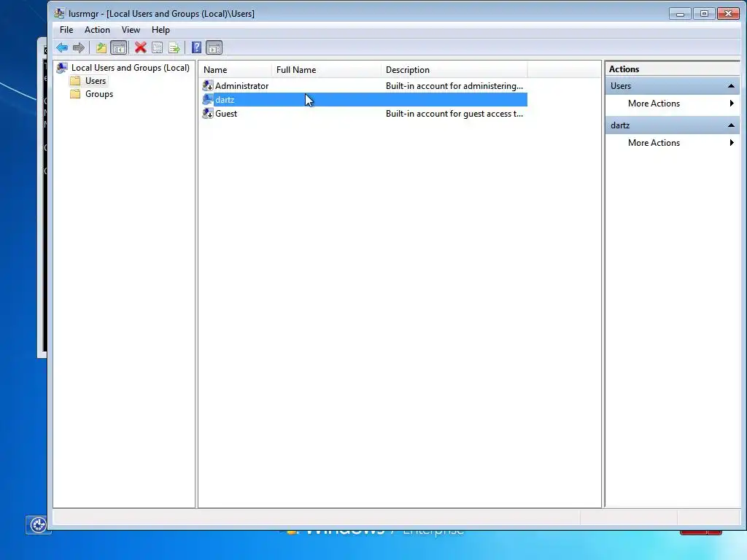This screenshot has height=560, width=747.
Task: Toggle Show/Hide Console Tree toolbar button
Action: pyautogui.click(x=119, y=47)
